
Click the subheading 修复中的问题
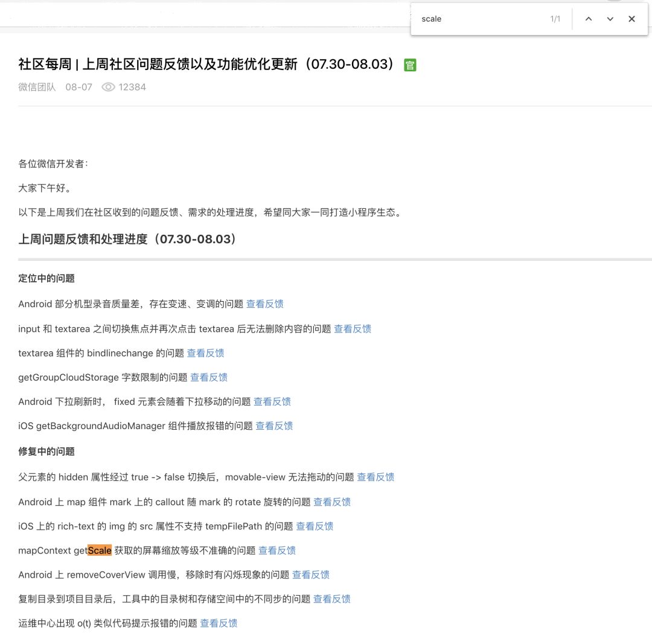pos(46,451)
